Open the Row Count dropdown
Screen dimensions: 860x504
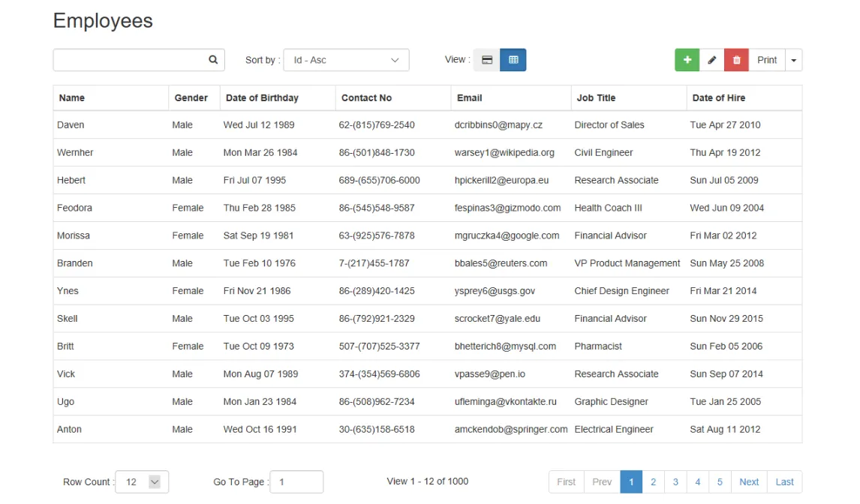pos(141,481)
